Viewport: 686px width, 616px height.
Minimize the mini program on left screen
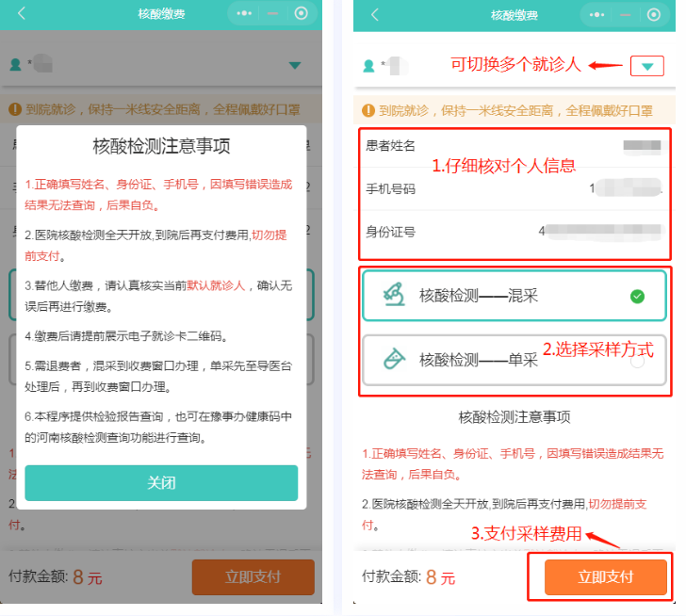coord(273,13)
